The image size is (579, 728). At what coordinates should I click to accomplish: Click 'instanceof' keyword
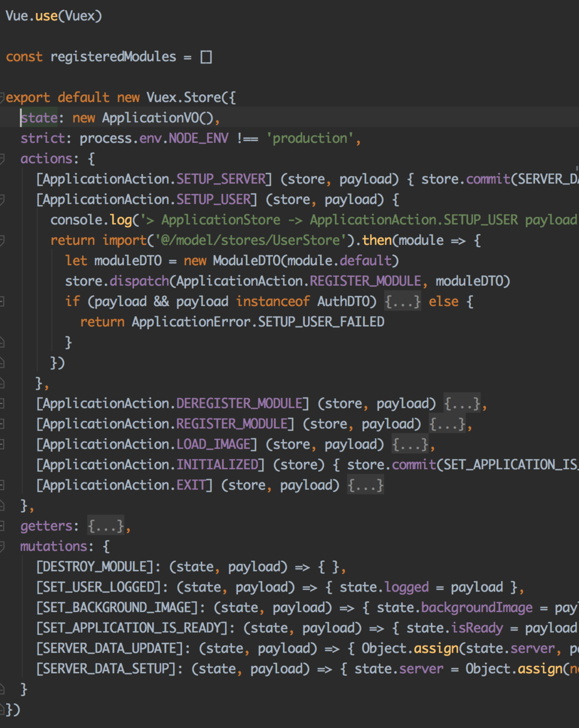[x=273, y=301]
